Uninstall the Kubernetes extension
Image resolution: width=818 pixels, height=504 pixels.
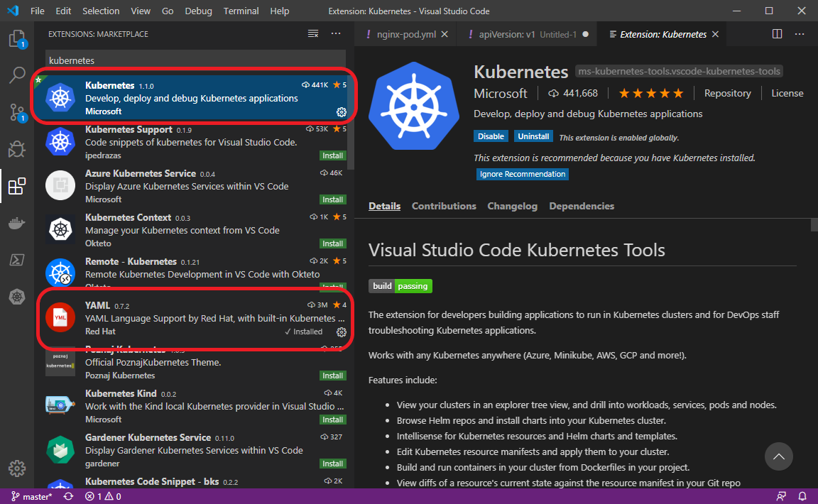click(533, 136)
